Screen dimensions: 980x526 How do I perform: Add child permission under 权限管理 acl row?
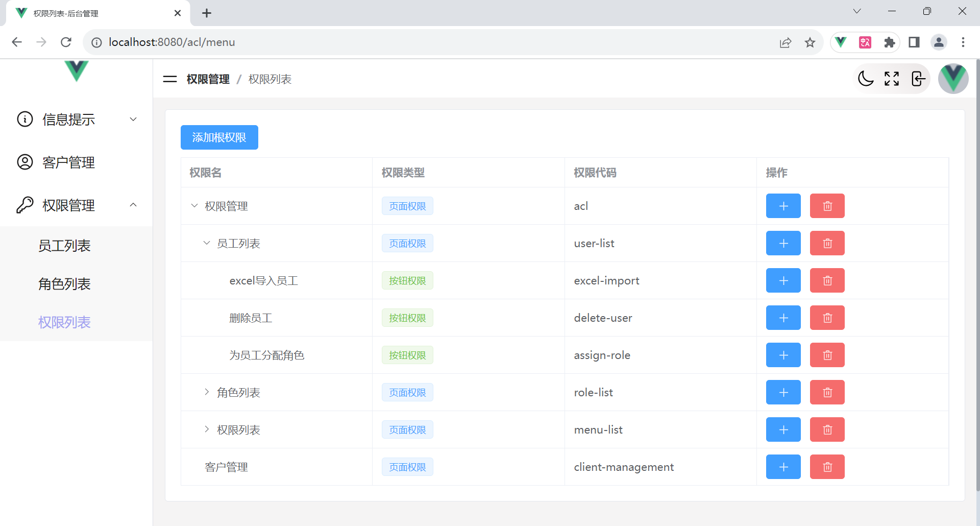[x=783, y=206]
